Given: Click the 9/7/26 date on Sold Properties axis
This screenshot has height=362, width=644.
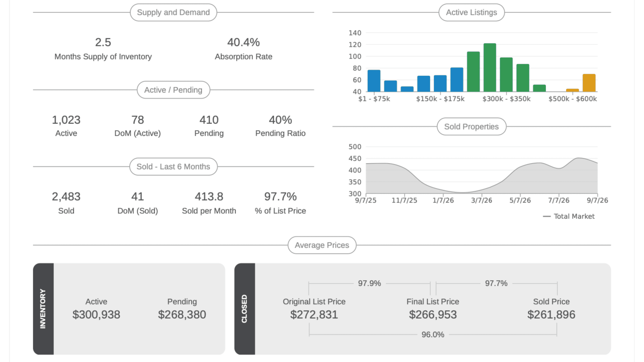Looking at the screenshot, I should click(x=597, y=200).
